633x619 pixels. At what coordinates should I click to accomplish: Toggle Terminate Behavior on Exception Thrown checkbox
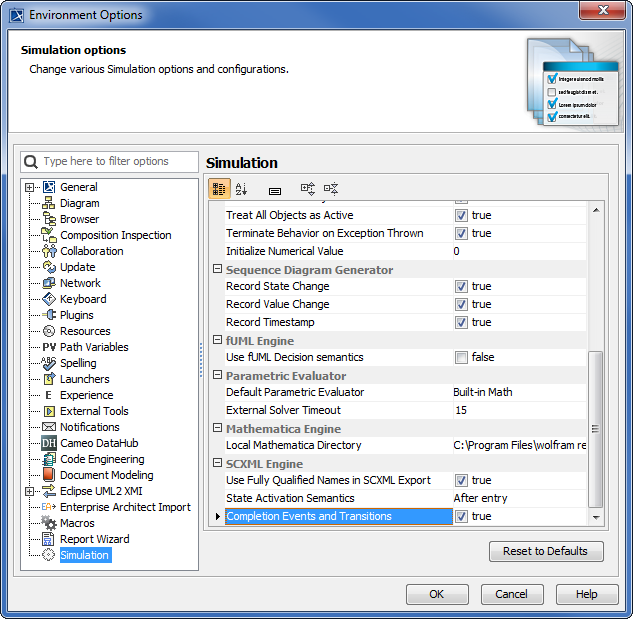click(x=461, y=233)
